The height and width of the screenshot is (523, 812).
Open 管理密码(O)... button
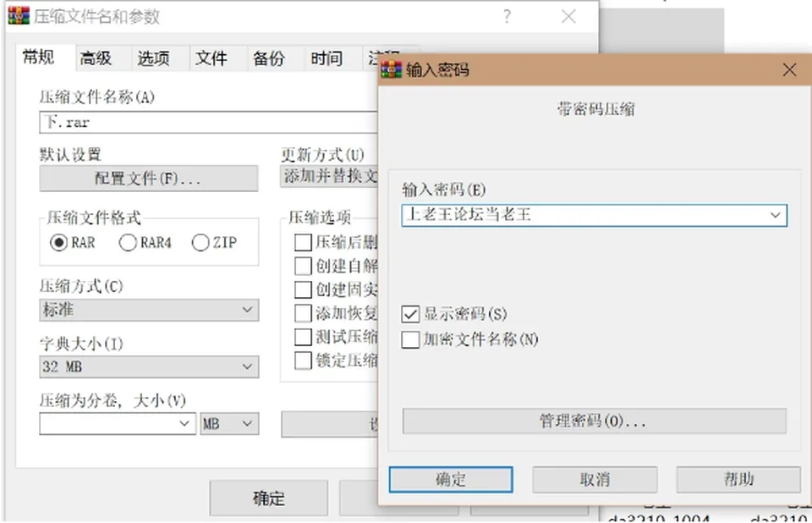[594, 421]
